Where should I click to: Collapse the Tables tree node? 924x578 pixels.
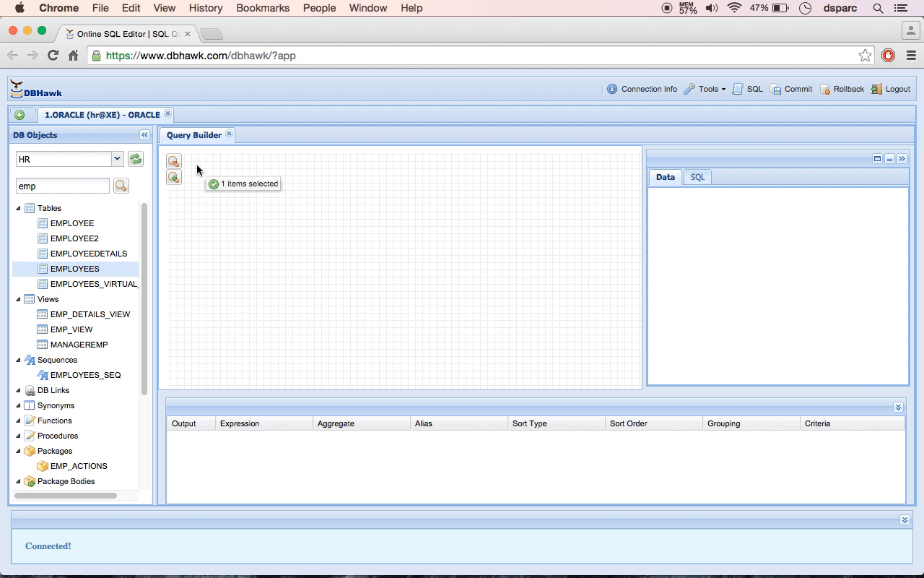17,207
